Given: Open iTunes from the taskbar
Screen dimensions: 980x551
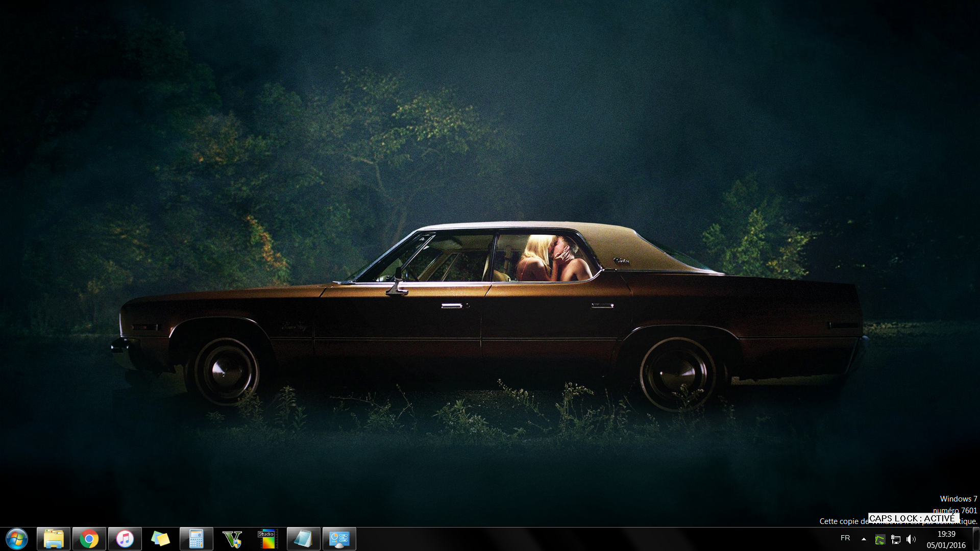Looking at the screenshot, I should (125, 539).
